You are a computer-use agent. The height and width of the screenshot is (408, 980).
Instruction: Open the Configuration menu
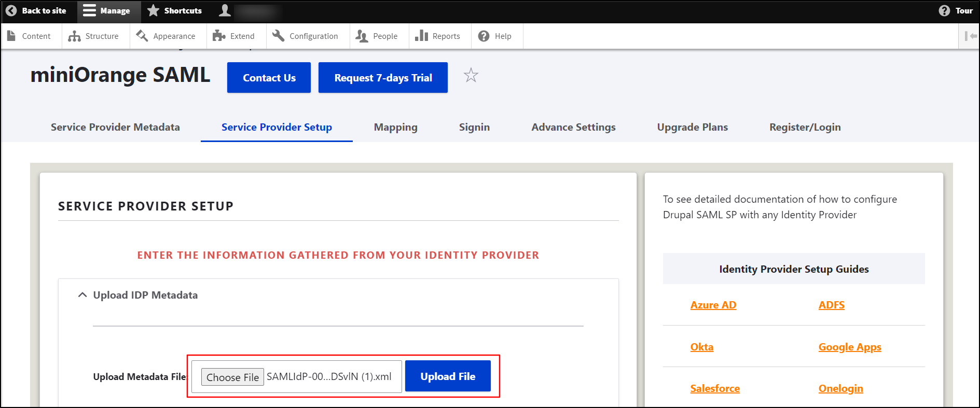(x=308, y=36)
